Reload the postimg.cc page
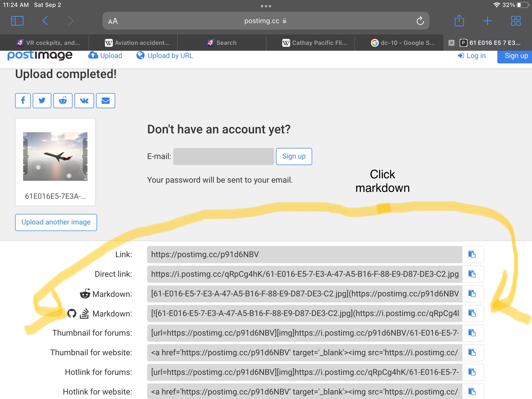532x399 pixels. pos(420,21)
